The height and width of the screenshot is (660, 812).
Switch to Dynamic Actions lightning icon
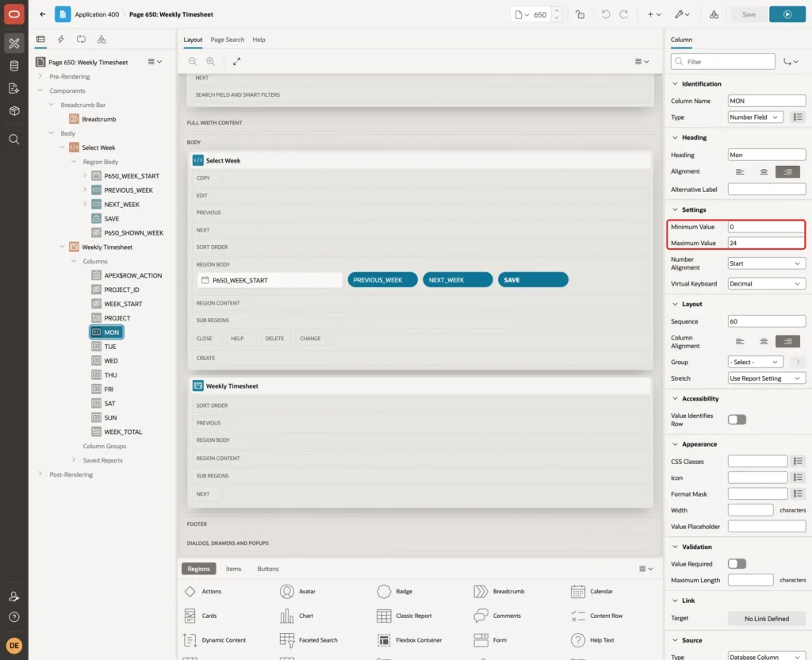tap(60, 40)
